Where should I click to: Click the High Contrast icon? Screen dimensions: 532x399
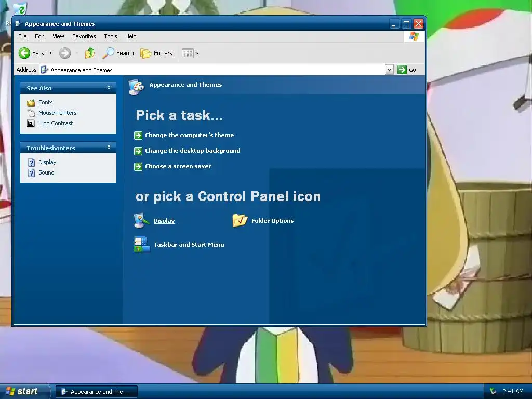[x=31, y=123]
